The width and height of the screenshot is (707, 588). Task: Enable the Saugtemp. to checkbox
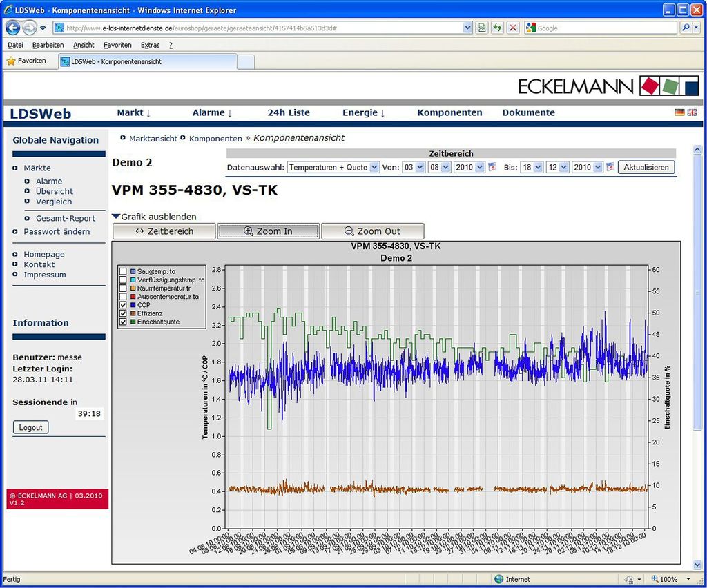tap(123, 272)
